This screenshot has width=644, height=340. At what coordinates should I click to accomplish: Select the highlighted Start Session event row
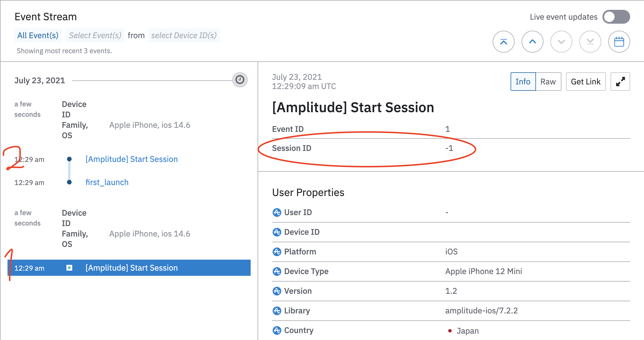(131, 268)
